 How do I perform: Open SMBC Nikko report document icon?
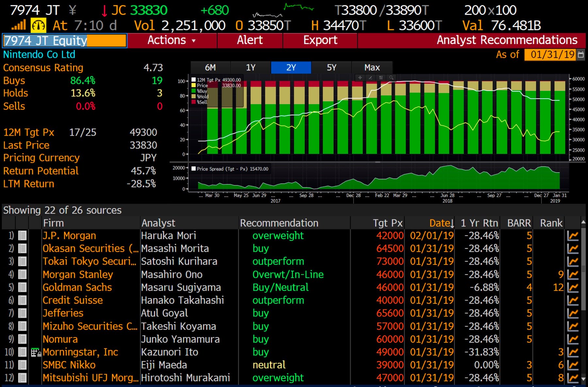point(22,365)
